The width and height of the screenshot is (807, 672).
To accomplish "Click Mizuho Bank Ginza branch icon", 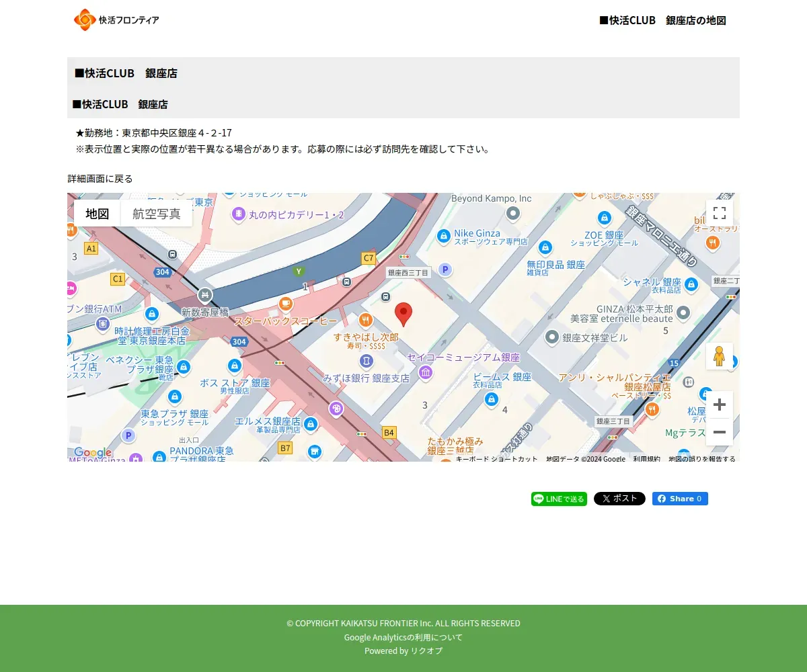I will [x=367, y=362].
